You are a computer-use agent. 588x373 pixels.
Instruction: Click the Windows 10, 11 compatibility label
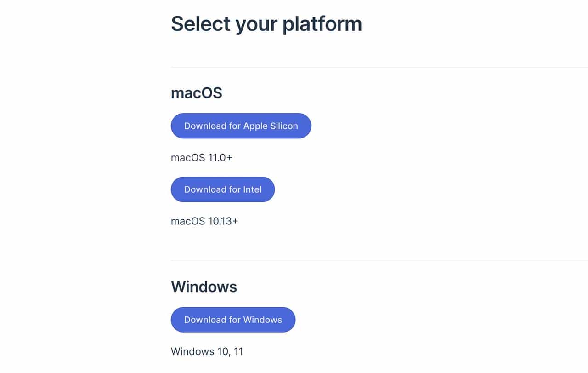[x=207, y=351]
